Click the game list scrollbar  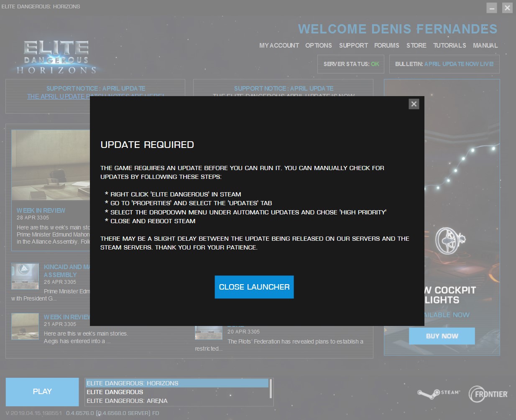(271, 389)
